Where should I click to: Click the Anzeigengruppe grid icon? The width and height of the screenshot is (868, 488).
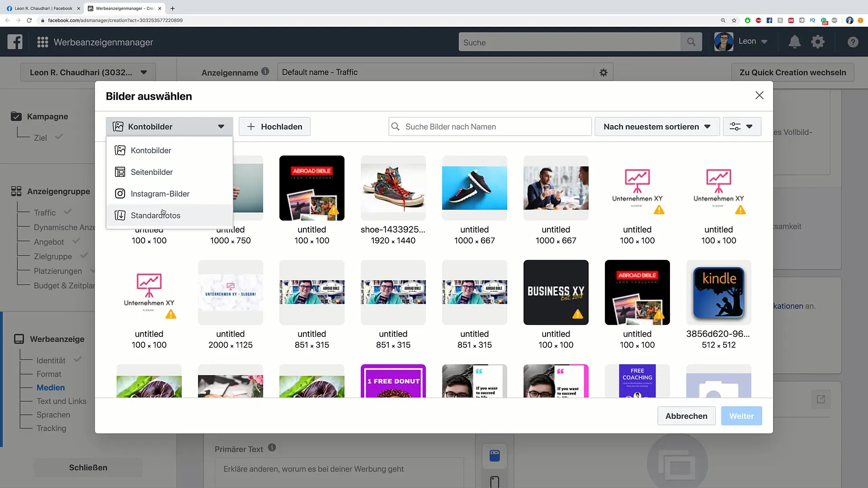(16, 191)
